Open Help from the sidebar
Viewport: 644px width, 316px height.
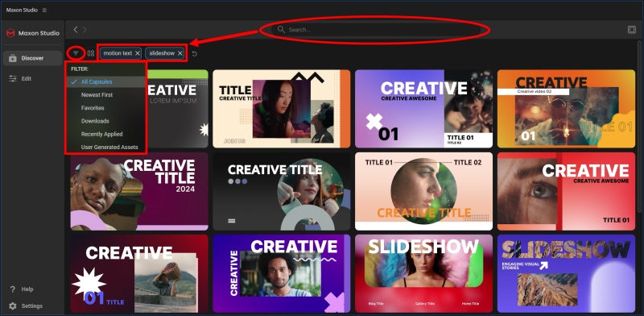click(27, 289)
